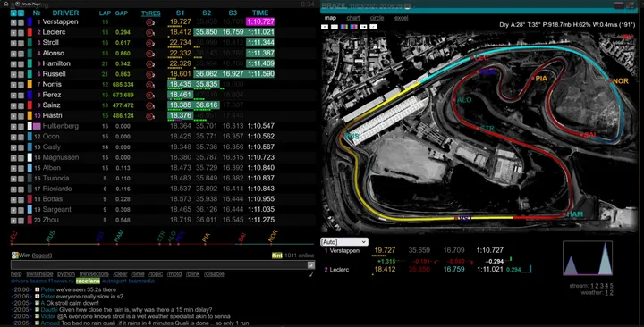The image size is (644, 327).
Task: Click the /topic command link
Action: pos(156,274)
